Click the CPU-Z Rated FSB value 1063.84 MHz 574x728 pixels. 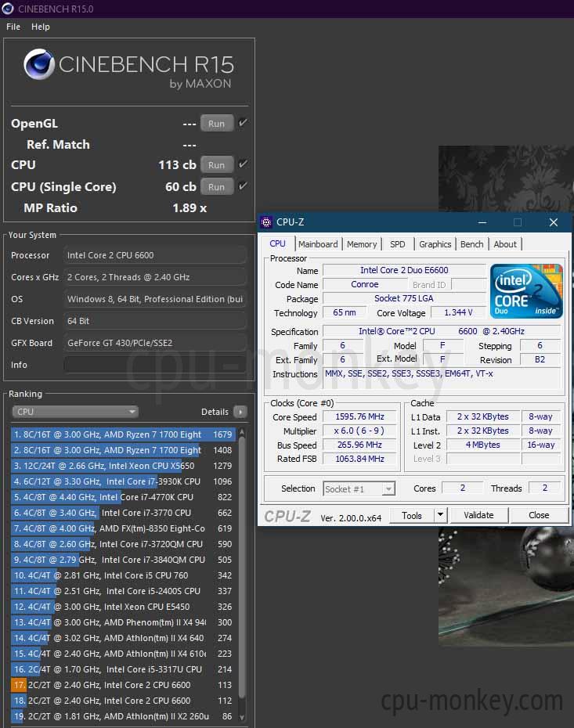(360, 459)
